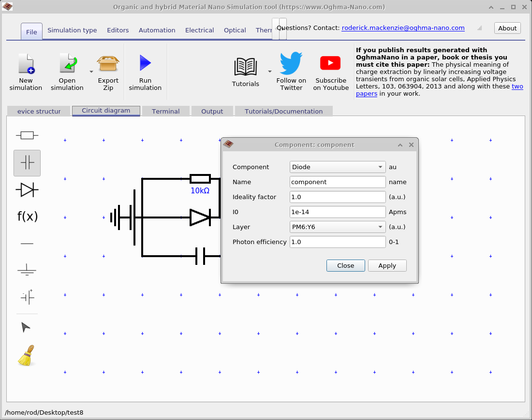Select the resistor tool
Image resolution: width=532 pixels, height=420 pixels.
(27, 135)
